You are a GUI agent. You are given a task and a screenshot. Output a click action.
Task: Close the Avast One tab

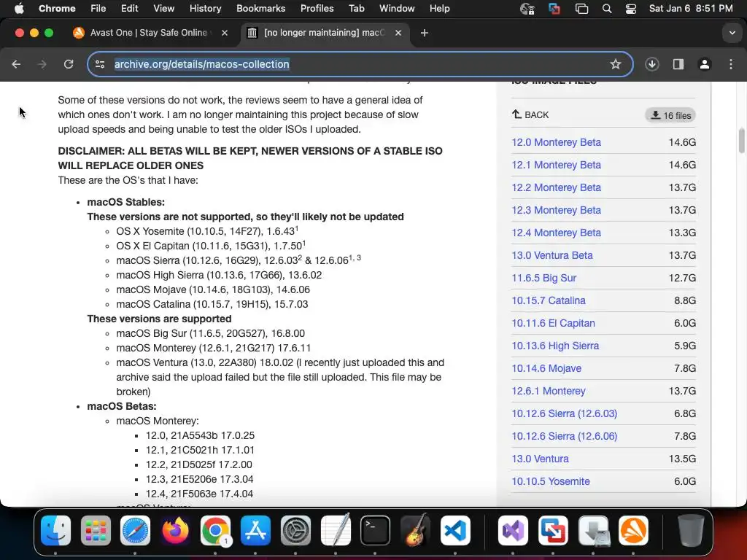225,33
